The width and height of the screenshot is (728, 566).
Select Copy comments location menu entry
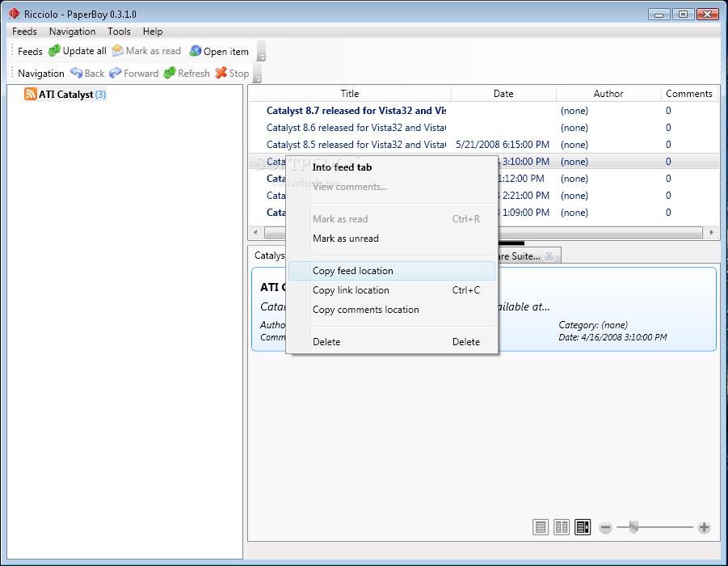[x=392, y=310]
